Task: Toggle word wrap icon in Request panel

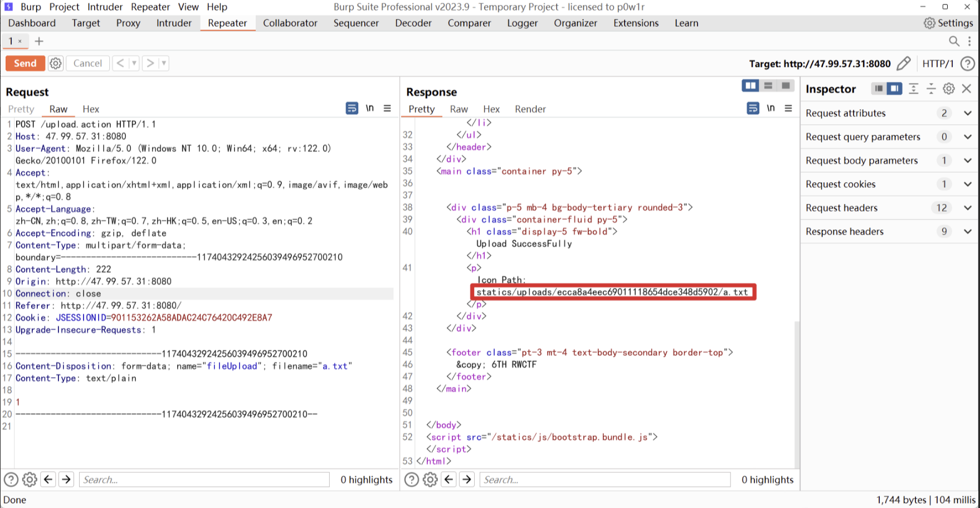Action: [352, 109]
